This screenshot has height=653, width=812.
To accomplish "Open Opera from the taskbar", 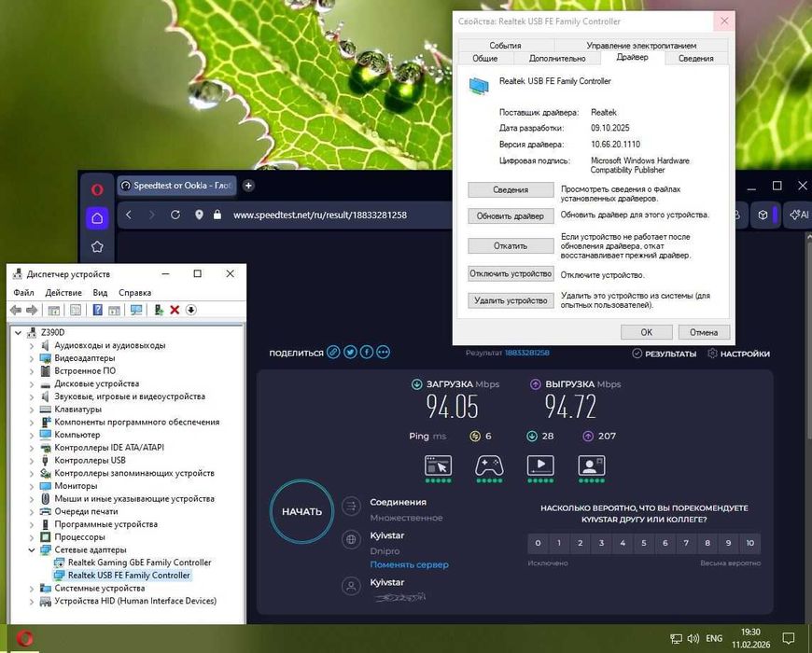I will pyautogui.click(x=24, y=638).
